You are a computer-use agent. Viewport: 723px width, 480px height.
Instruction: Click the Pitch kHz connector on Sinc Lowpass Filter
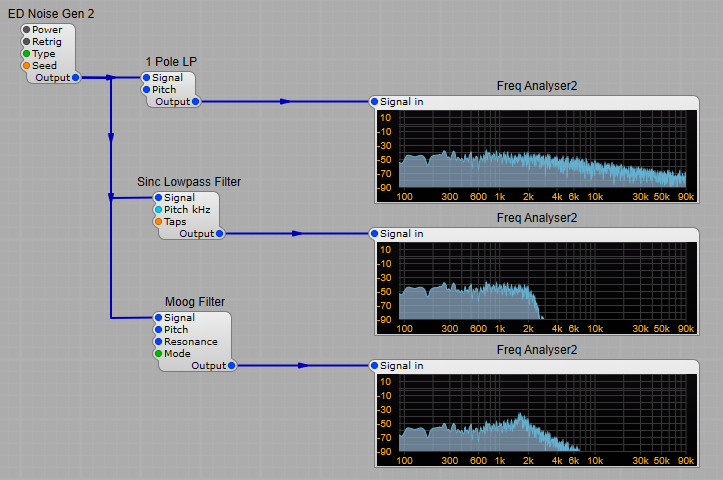pos(159,210)
